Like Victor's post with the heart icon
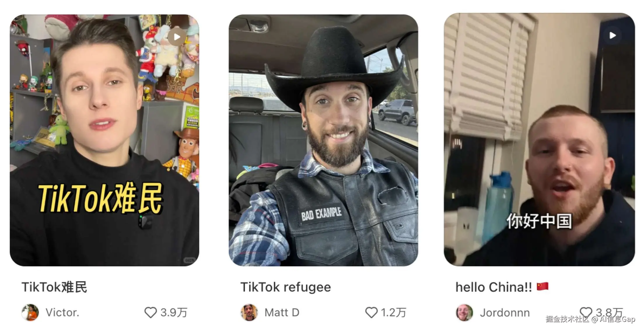The image size is (644, 332). (x=150, y=312)
